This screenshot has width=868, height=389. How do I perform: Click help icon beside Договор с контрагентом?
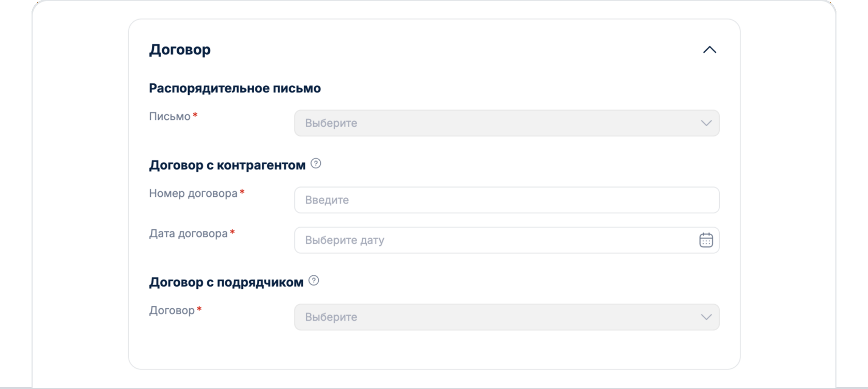point(316,164)
